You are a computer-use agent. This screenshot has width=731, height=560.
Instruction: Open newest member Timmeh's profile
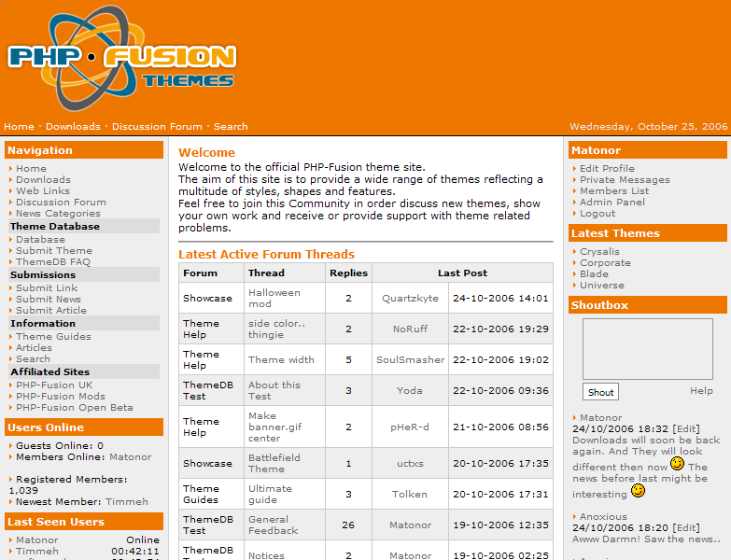[x=127, y=502]
